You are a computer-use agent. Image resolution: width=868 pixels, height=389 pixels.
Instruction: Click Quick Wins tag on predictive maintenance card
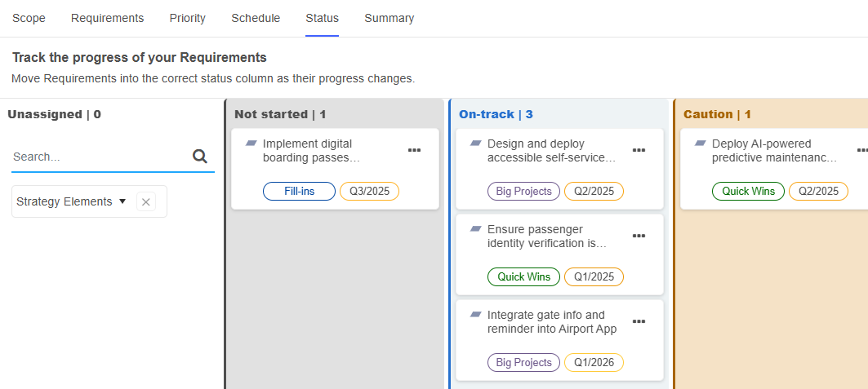click(748, 192)
